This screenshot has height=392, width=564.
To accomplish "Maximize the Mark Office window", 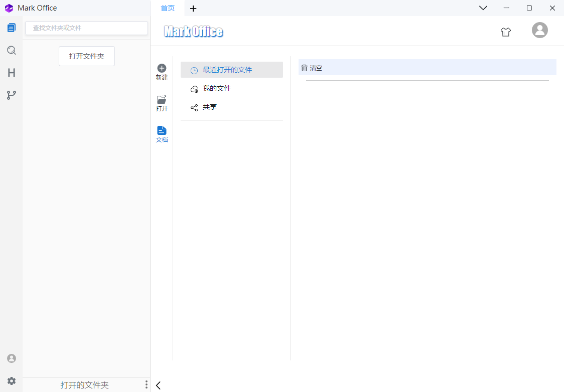I will pos(529,8).
